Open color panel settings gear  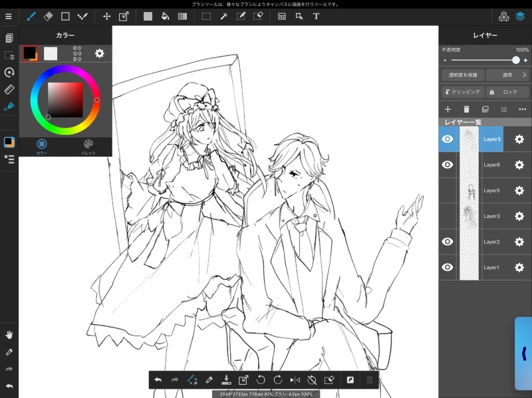tap(99, 53)
